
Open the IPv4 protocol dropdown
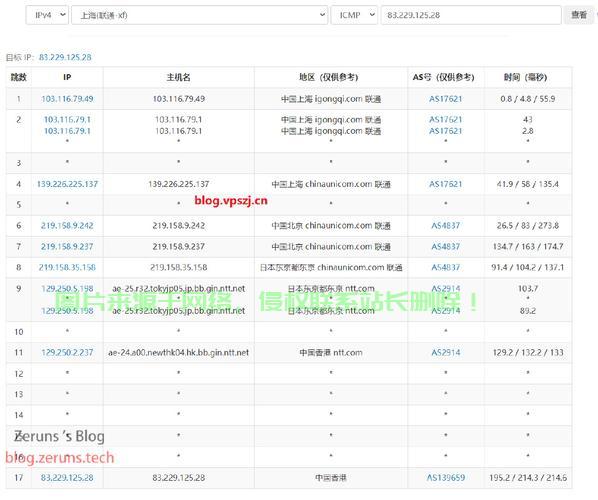pos(47,15)
